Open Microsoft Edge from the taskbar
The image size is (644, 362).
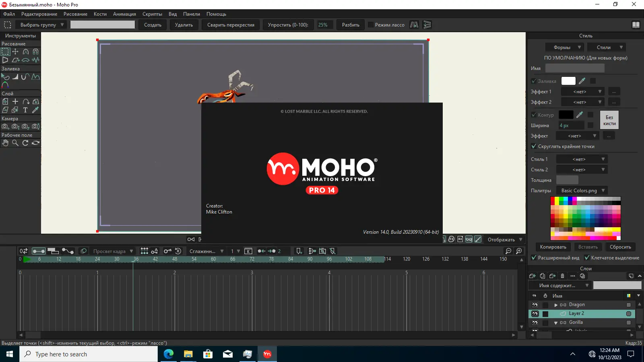[168, 354]
